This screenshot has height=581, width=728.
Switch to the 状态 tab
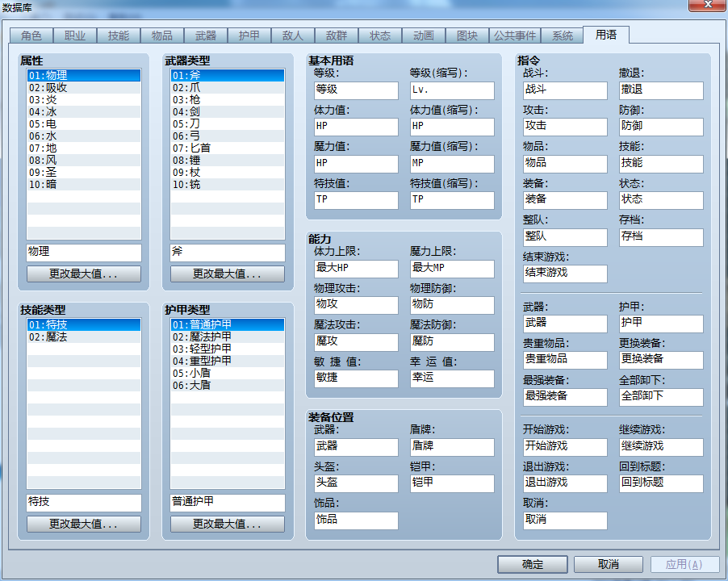(x=380, y=36)
